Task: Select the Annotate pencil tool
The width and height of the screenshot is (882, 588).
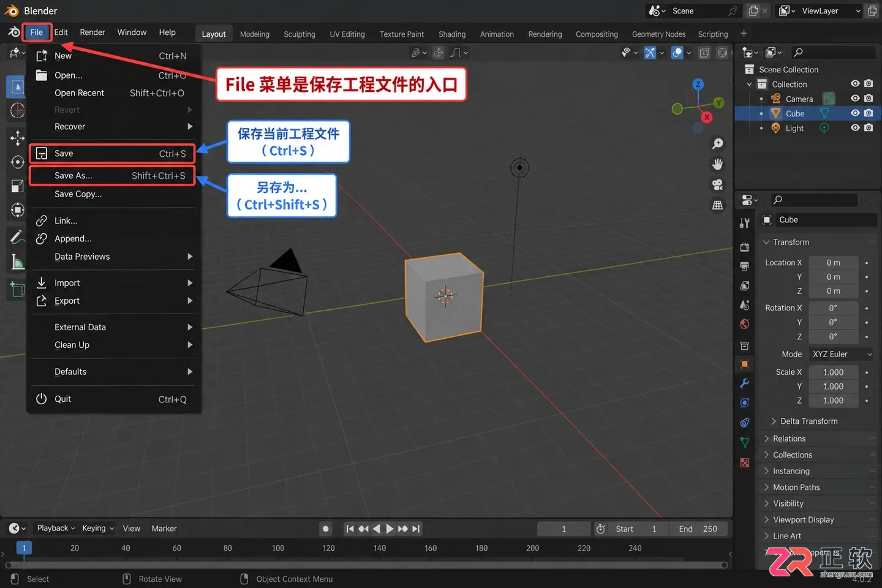Action: coord(17,237)
